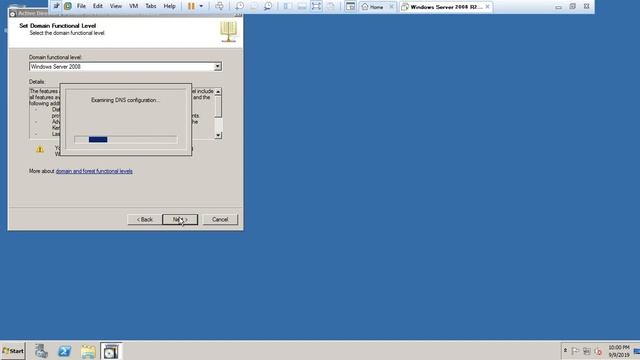Screen dimensions: 640x360
Task: Click the network tray icon
Action: pyautogui.click(x=587, y=351)
